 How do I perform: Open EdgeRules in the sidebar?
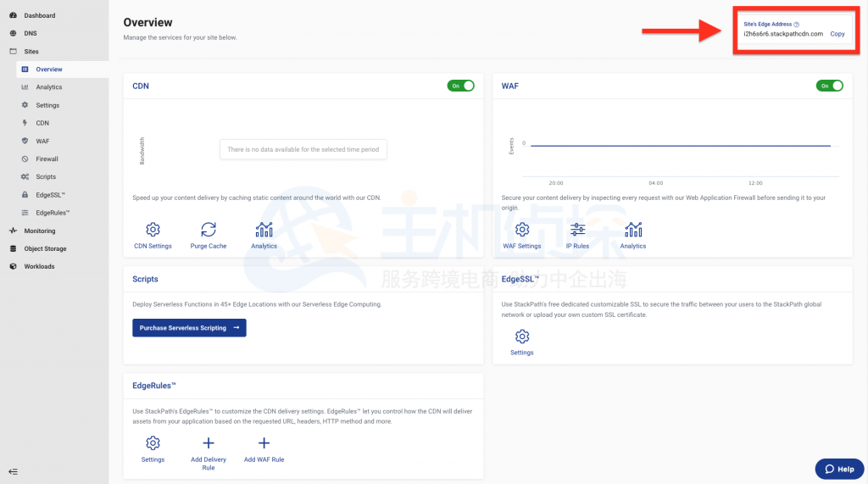[x=53, y=213]
